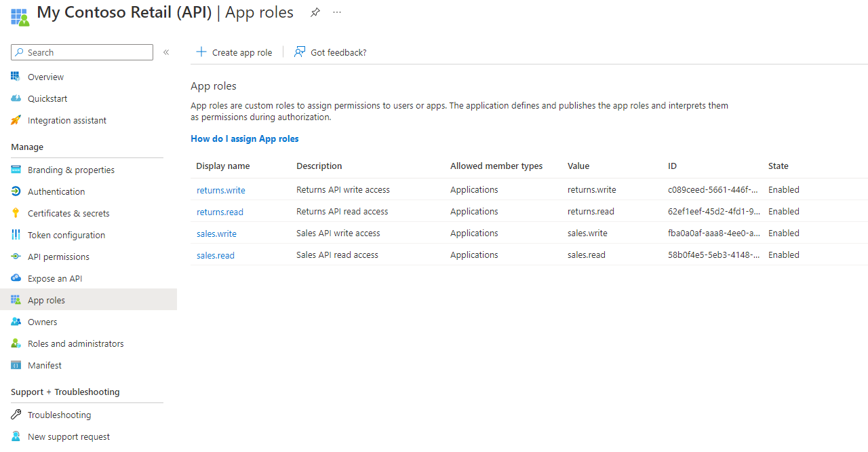Click the Create app role label
Viewport: 868px width, 452px height.
pos(242,52)
